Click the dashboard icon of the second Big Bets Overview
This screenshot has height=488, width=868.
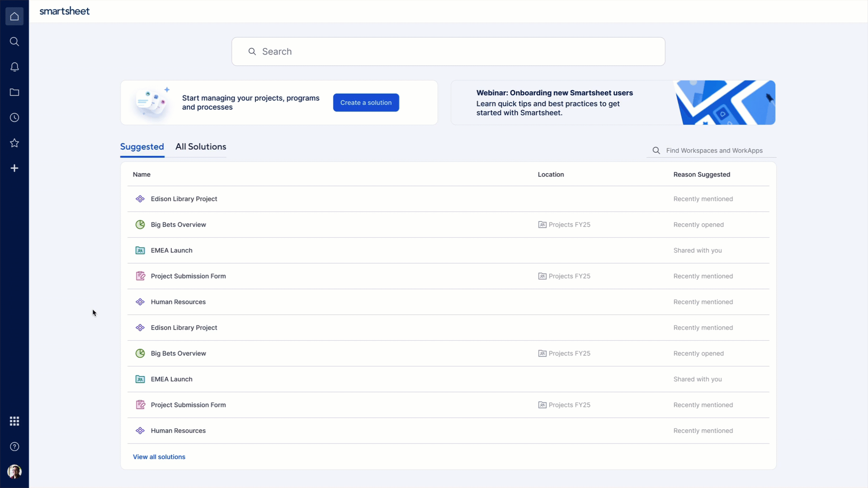coord(140,353)
